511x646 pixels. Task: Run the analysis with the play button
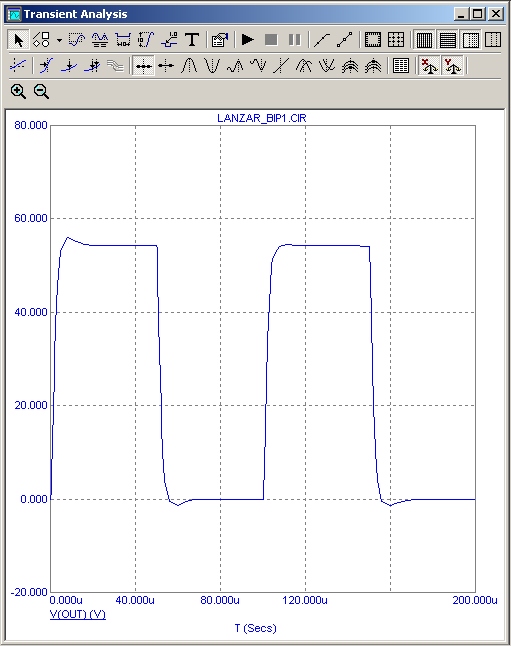[x=248, y=40]
